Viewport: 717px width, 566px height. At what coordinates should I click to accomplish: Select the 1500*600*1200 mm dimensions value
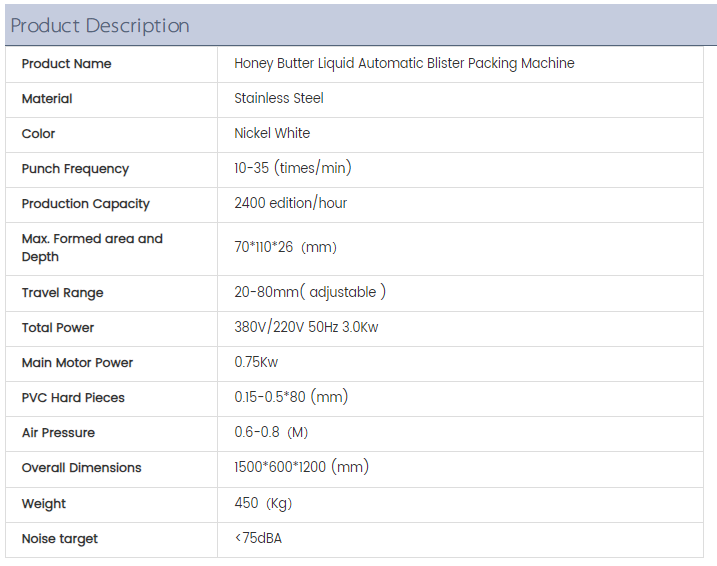[x=301, y=467]
